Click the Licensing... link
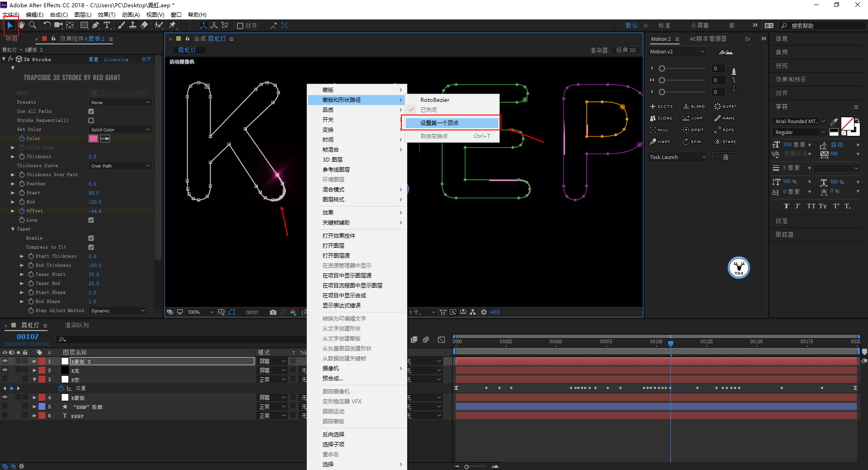The height and width of the screenshot is (470, 868). (x=119, y=59)
